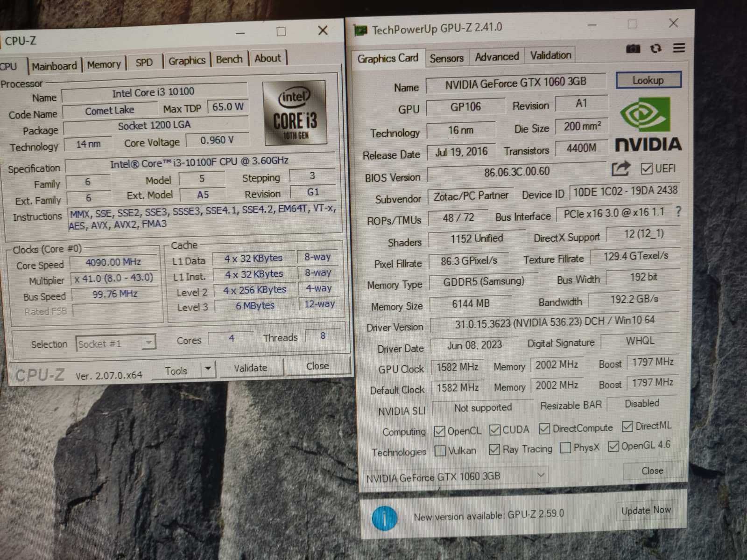
Task: Click the Instructions list starting with MMX
Action: pyautogui.click(x=202, y=217)
